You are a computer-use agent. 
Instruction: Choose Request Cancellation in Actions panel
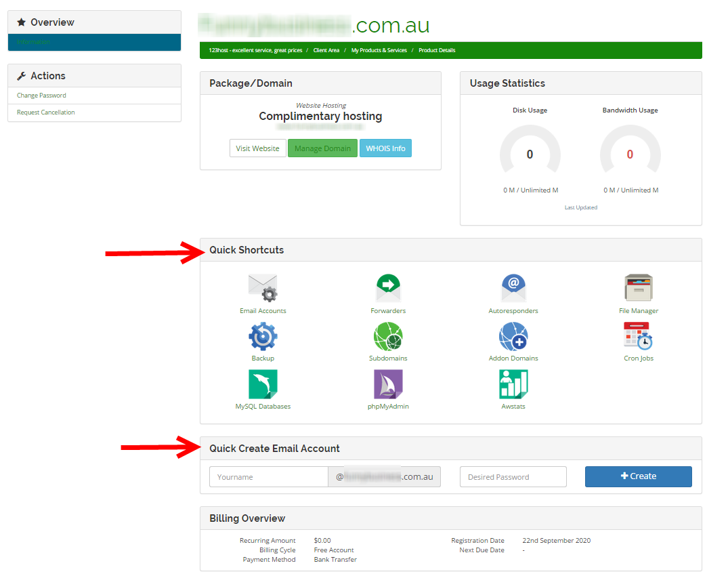(46, 112)
